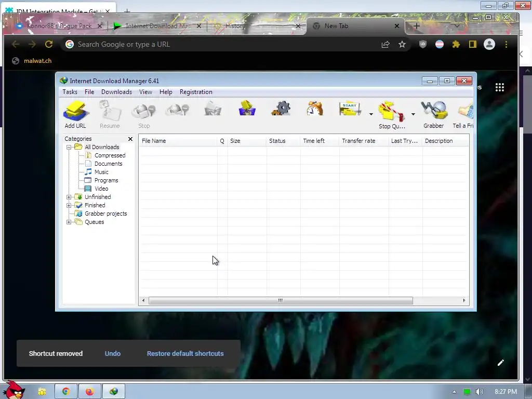Viewport: 532px width, 399px height.
Task: Open Google apps grid icon
Action: [499, 87]
